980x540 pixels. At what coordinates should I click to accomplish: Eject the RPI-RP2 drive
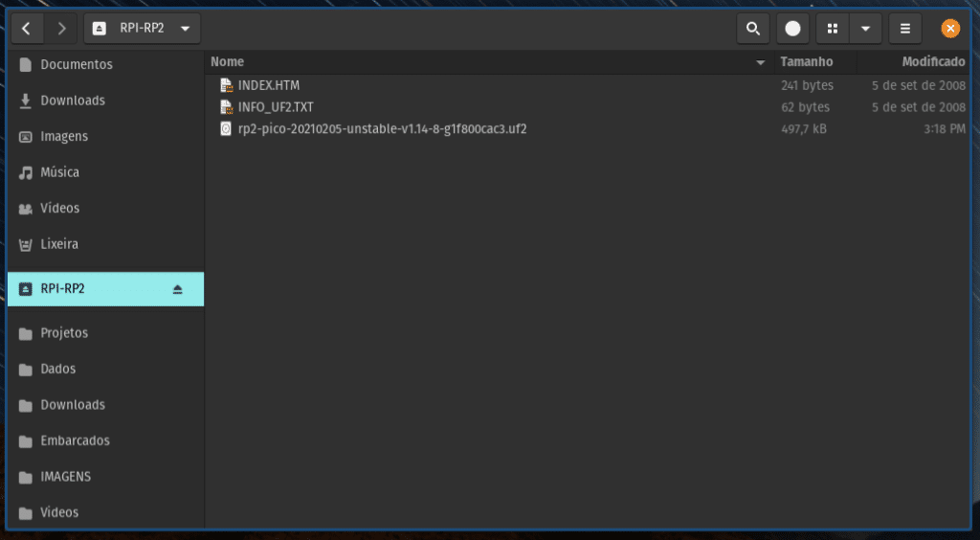177,289
